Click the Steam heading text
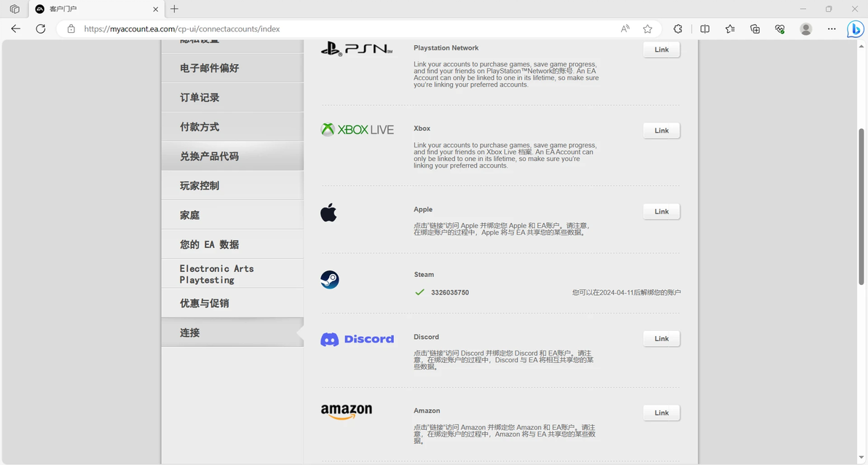This screenshot has height=465, width=868. tap(424, 274)
